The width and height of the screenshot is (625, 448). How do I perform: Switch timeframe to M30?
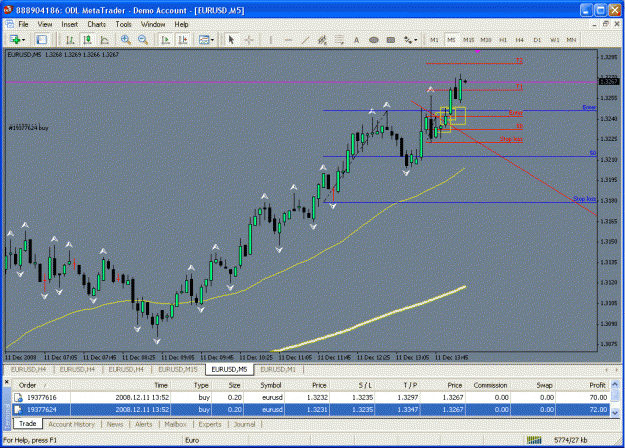pos(485,39)
